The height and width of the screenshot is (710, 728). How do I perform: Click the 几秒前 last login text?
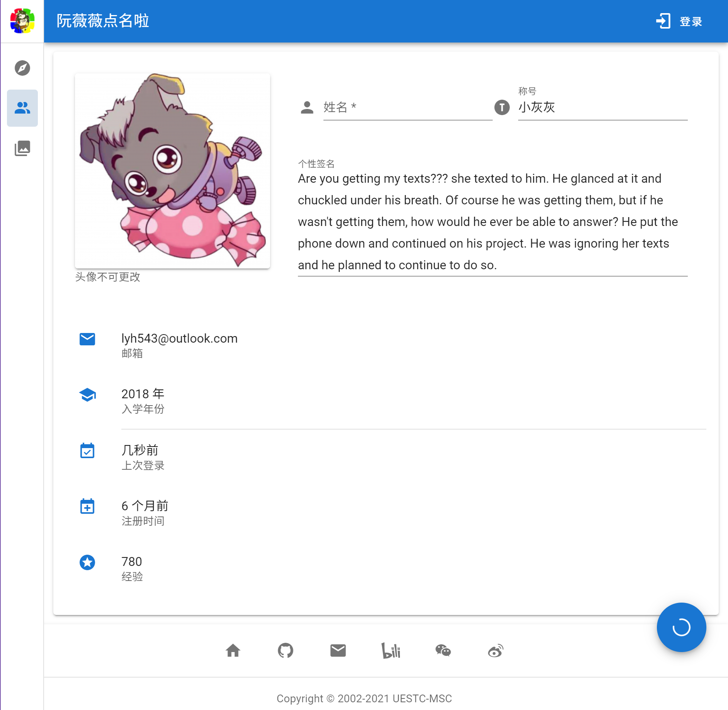pos(140,450)
